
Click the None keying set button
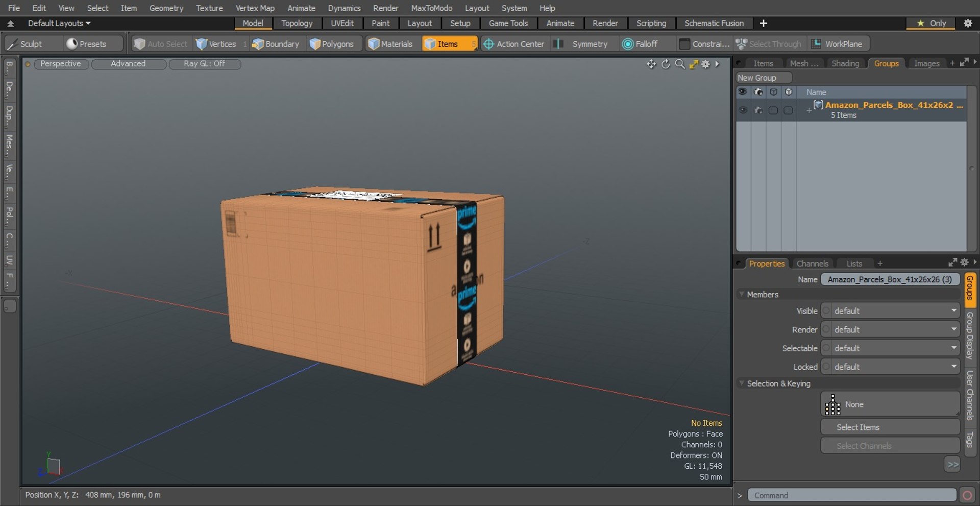tap(890, 404)
